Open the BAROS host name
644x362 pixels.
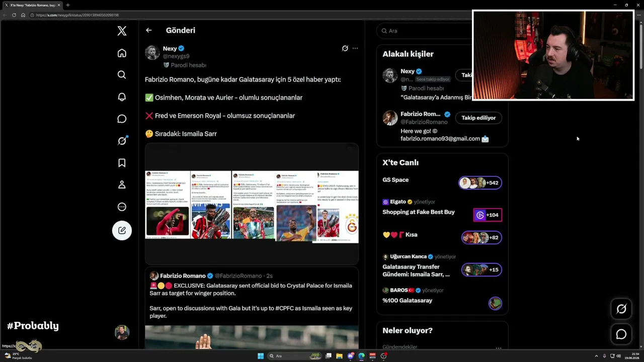tap(398, 290)
